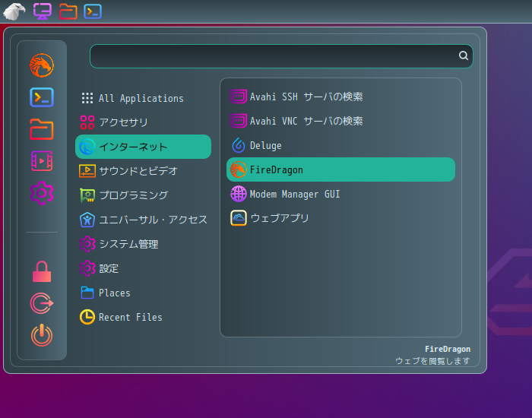
Task: Launch Deluge torrent client
Action: click(340, 145)
